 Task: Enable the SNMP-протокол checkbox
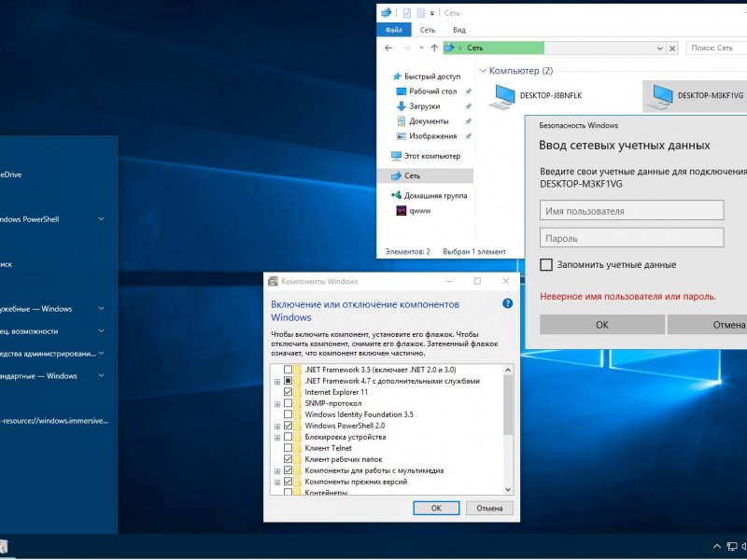coord(288,403)
